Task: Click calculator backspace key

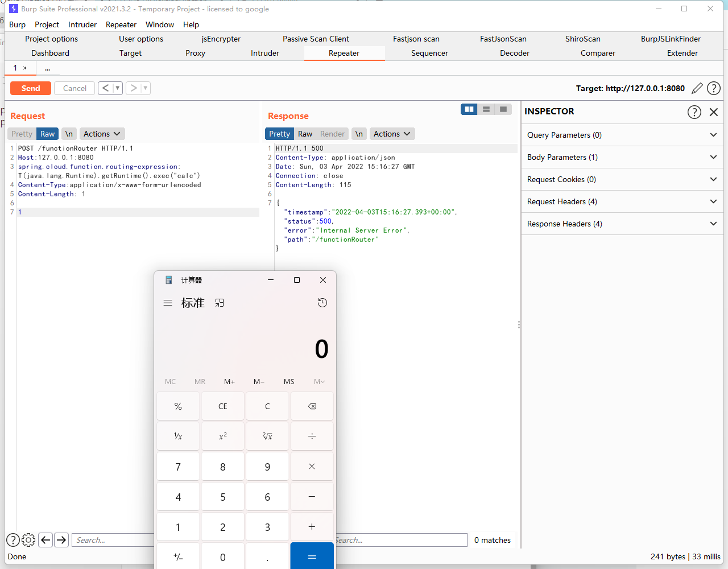Action: point(312,406)
